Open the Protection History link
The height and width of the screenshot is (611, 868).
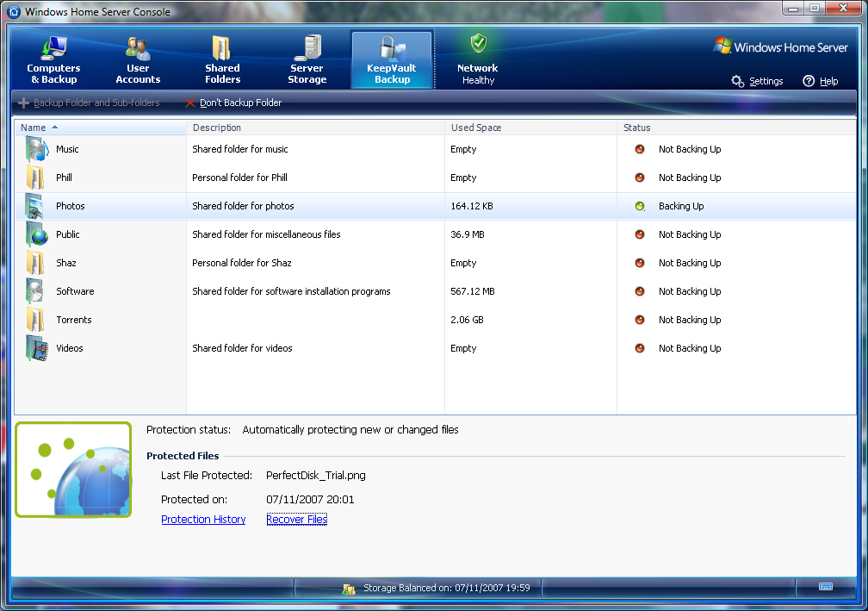click(x=203, y=519)
